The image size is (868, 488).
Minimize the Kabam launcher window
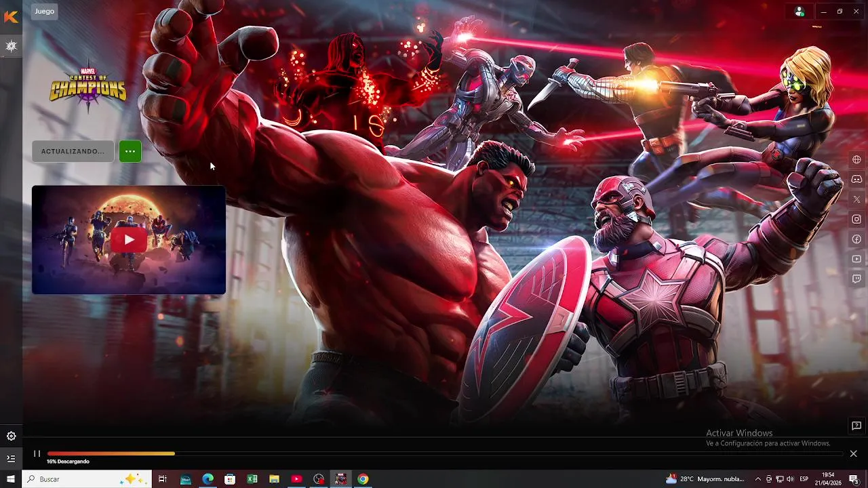tap(823, 12)
